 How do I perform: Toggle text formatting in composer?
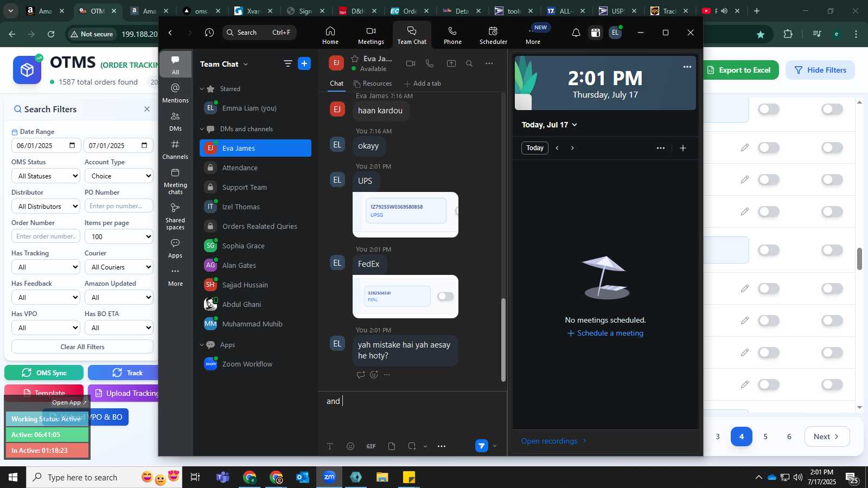point(330,446)
